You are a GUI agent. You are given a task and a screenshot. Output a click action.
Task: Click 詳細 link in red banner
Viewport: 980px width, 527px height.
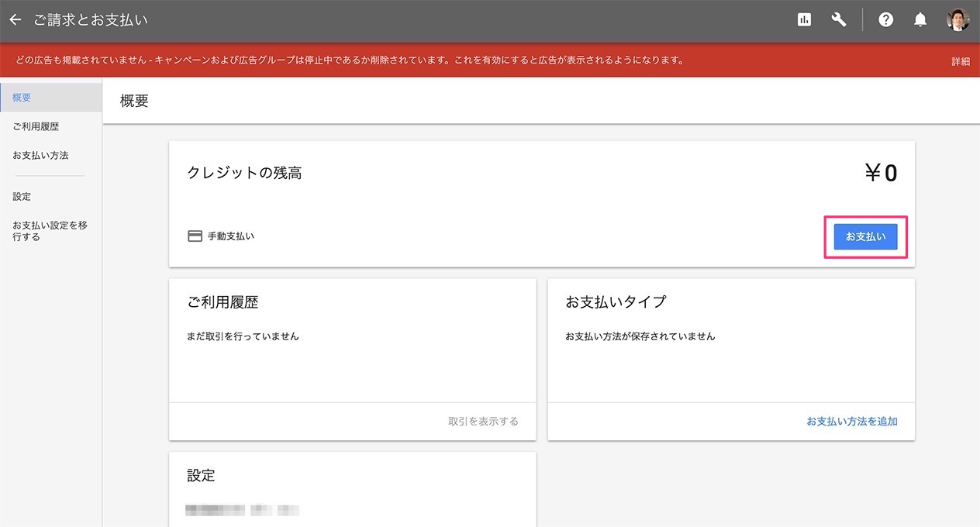pyautogui.click(x=961, y=61)
